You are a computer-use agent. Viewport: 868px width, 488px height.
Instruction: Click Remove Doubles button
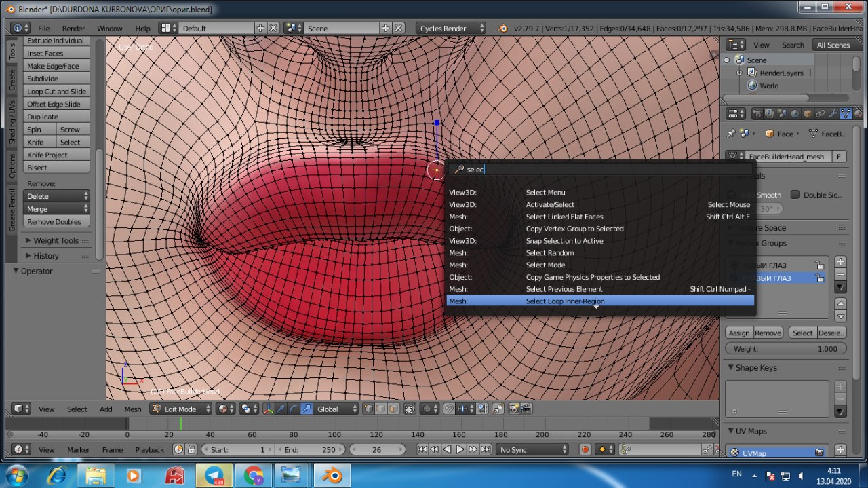[x=56, y=222]
